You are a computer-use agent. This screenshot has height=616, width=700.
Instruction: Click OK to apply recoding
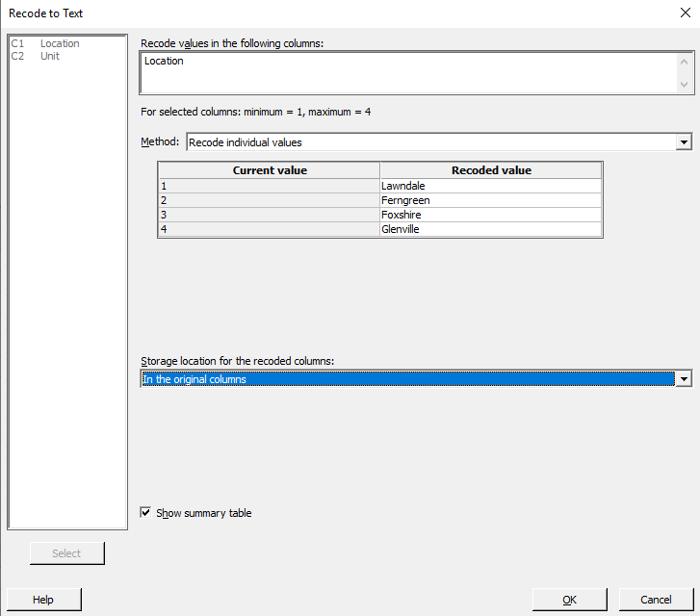[x=569, y=600]
